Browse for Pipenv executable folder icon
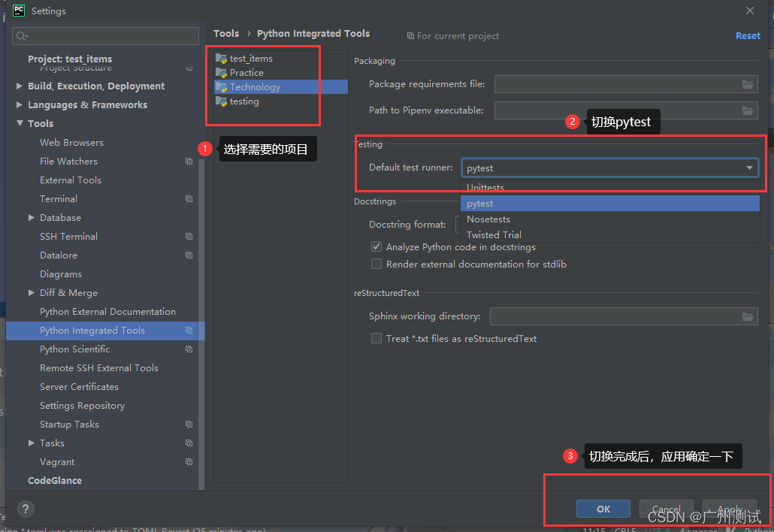This screenshot has width=774, height=532. pyautogui.click(x=748, y=110)
